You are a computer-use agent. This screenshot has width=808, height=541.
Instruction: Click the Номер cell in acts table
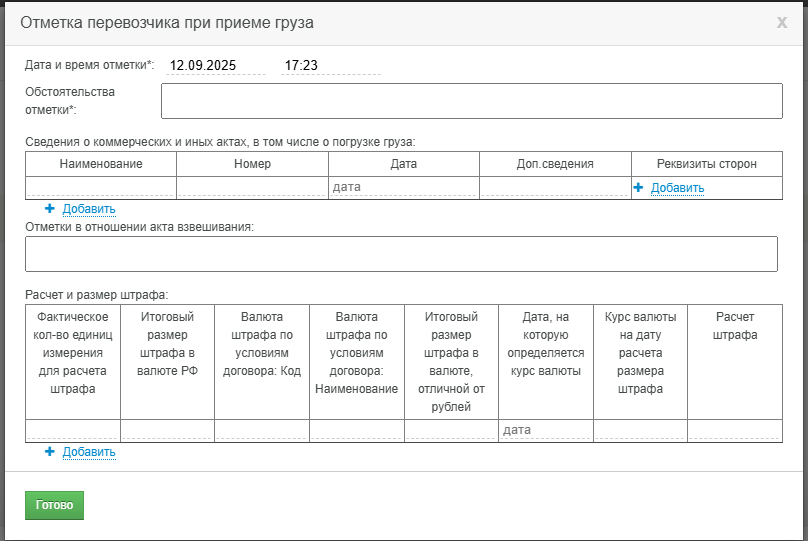(252, 187)
